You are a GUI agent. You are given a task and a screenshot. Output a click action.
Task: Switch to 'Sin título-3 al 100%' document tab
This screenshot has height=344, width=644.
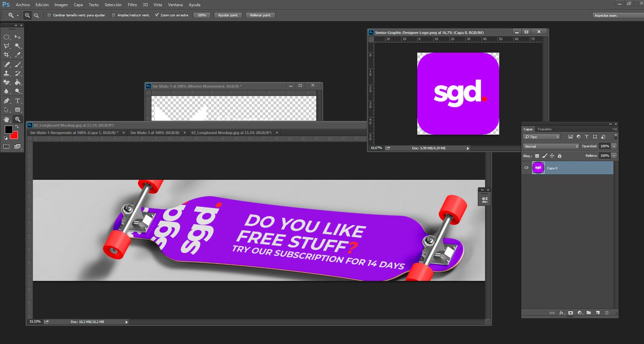(x=155, y=133)
